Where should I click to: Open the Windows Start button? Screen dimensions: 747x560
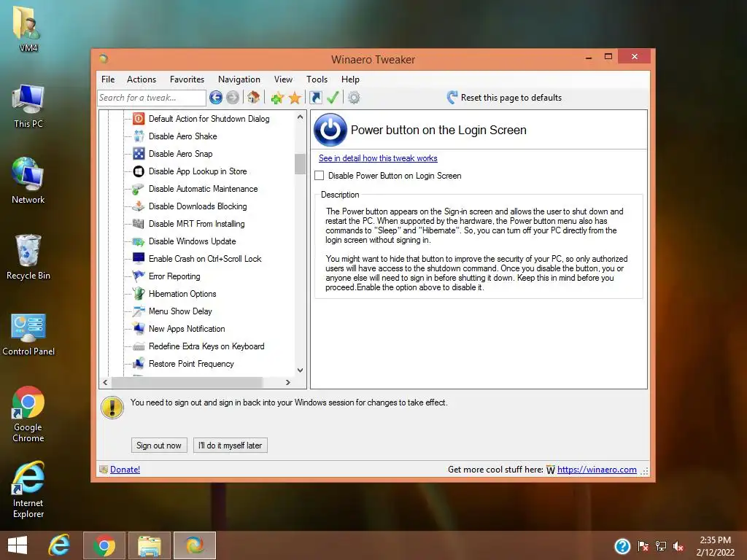(x=18, y=545)
